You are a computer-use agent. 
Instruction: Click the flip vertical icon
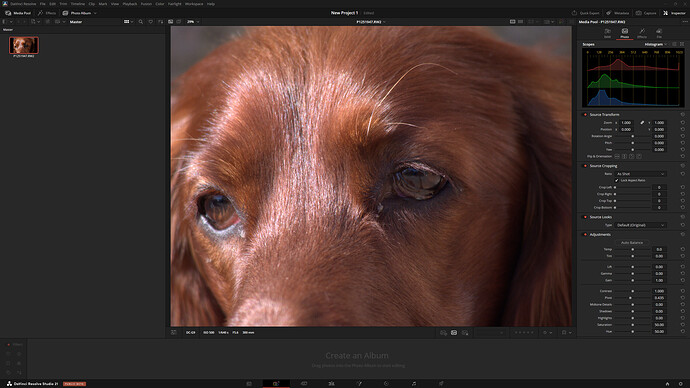tap(624, 157)
